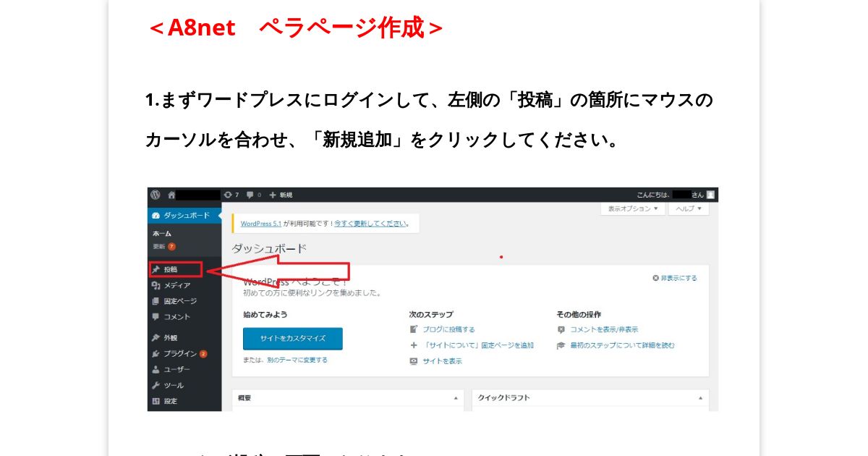
Task: Open the 更新 submenu item with badge 7
Action: tap(164, 246)
